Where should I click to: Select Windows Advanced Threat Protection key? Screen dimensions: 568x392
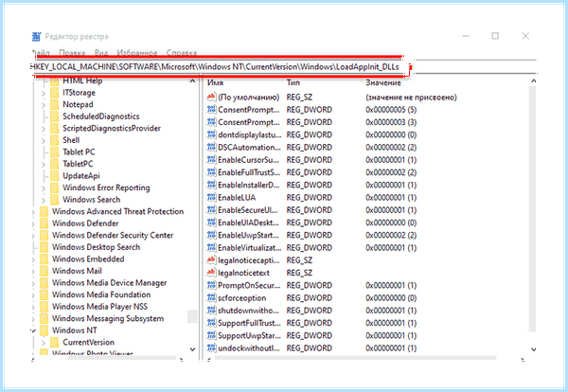pos(117,211)
